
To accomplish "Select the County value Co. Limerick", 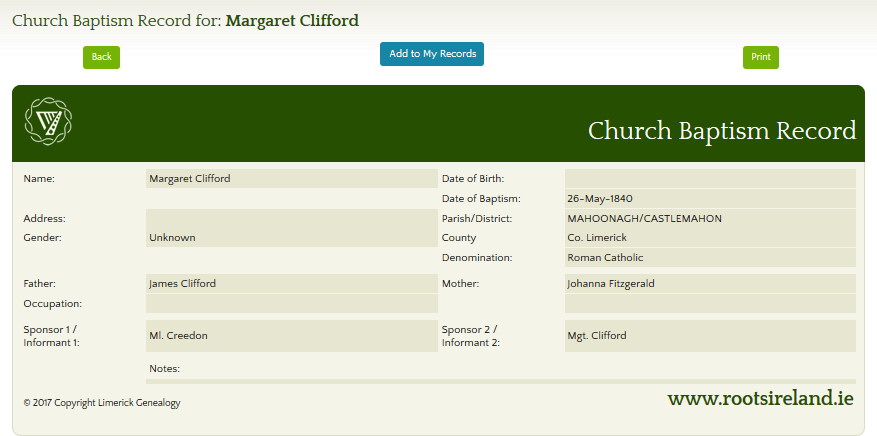I will pos(709,238).
